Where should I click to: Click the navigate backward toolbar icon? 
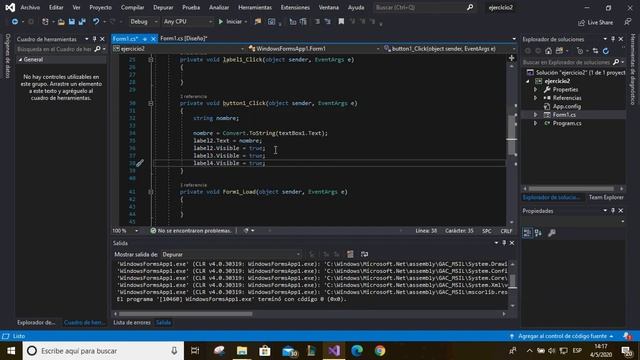pyautogui.click(x=15, y=22)
